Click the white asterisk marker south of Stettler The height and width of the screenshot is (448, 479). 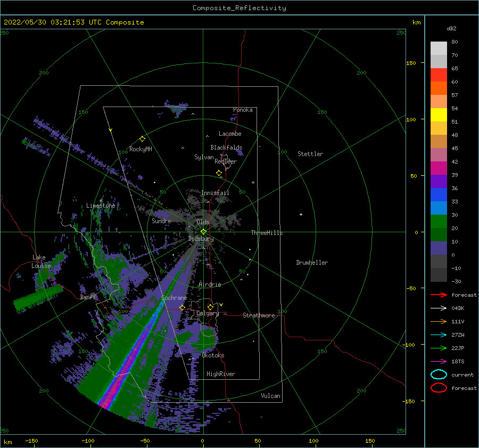pos(253,183)
